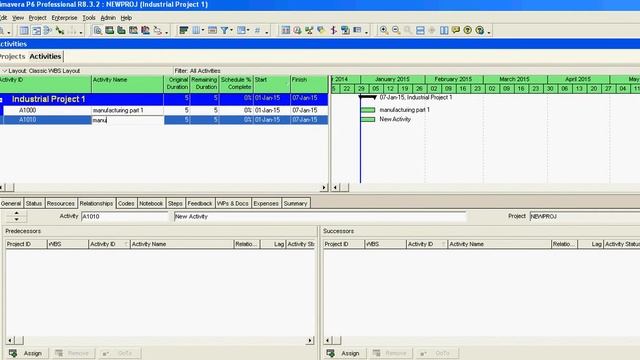Open the View menu
Screen dimensions: 640x360
(x=18, y=18)
